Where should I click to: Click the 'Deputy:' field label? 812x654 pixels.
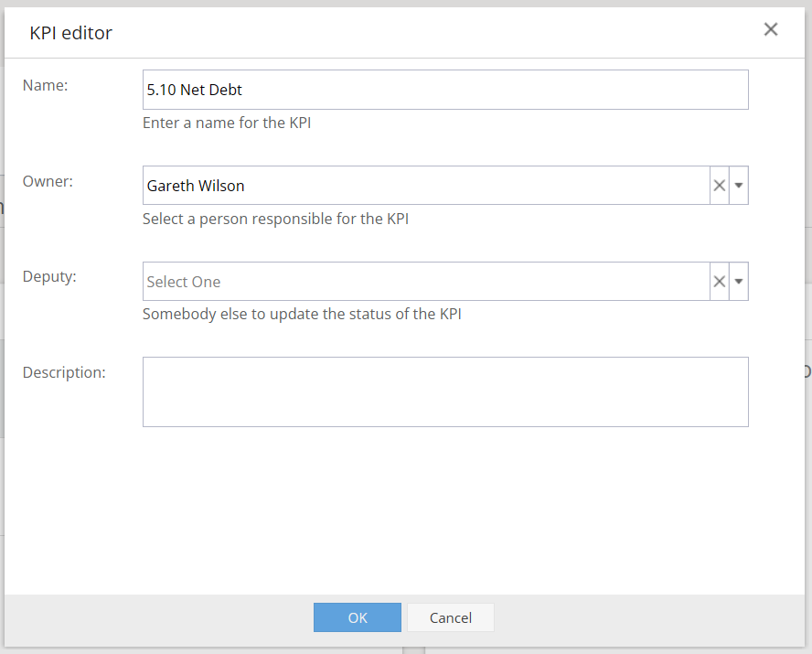tap(49, 276)
